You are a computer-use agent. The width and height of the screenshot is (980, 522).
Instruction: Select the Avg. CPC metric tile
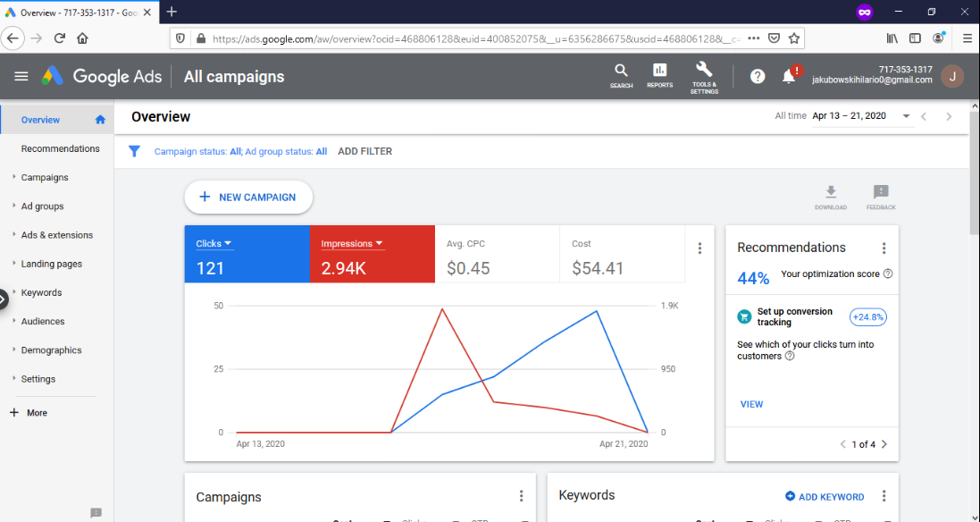tap(497, 254)
